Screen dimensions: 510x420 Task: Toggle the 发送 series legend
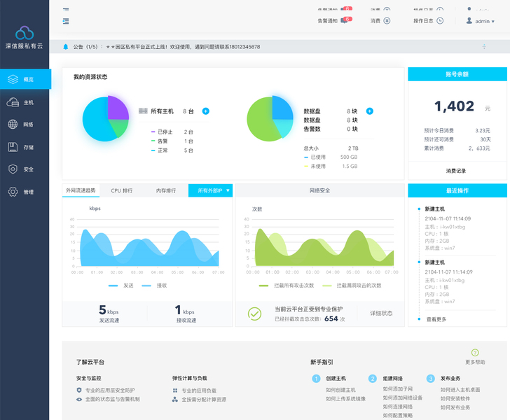pyautogui.click(x=121, y=286)
